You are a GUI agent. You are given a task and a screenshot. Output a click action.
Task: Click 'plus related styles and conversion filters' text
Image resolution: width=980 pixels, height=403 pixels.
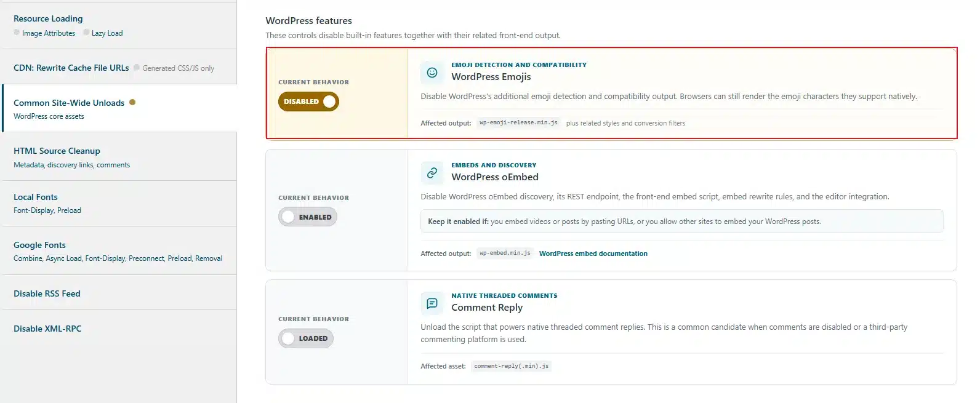[625, 123]
